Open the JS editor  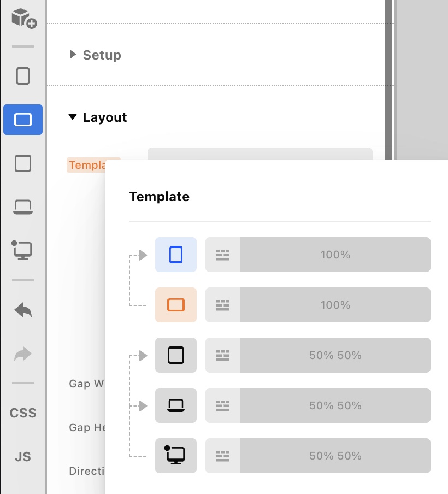coord(23,456)
